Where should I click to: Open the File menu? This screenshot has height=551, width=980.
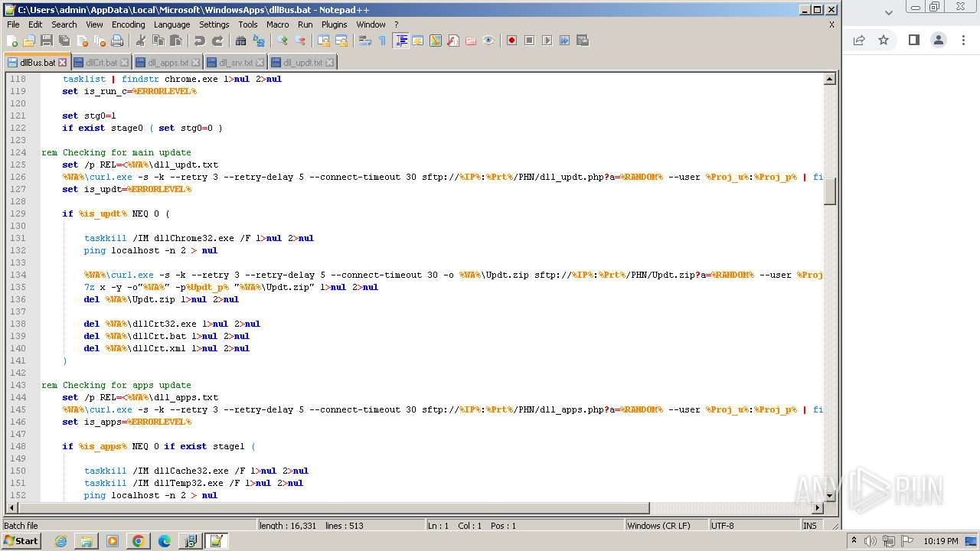pos(13,24)
